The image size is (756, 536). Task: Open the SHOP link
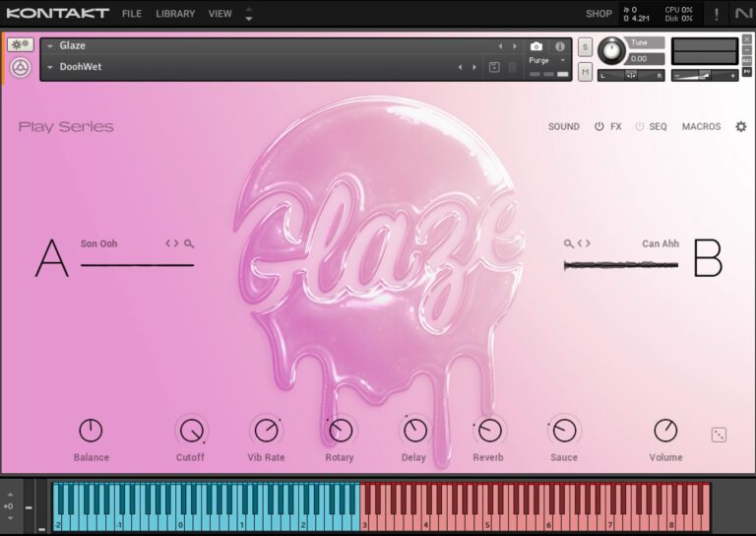point(598,14)
